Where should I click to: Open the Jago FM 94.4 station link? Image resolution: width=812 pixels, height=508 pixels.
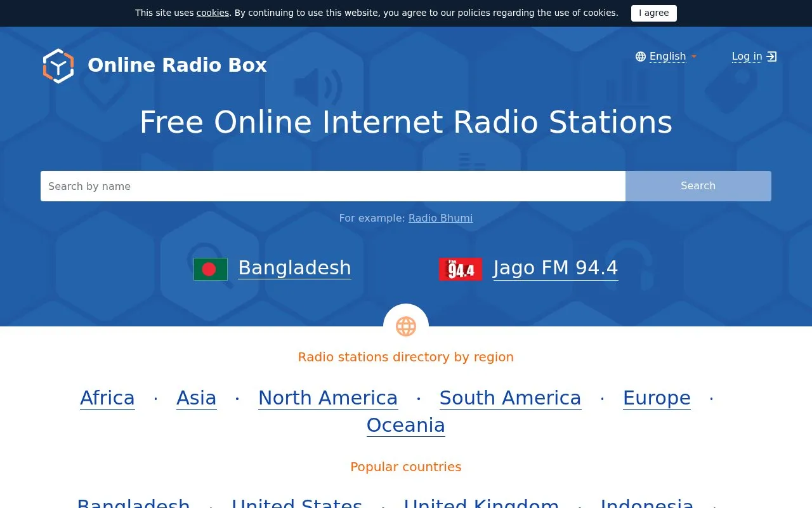[x=556, y=268]
